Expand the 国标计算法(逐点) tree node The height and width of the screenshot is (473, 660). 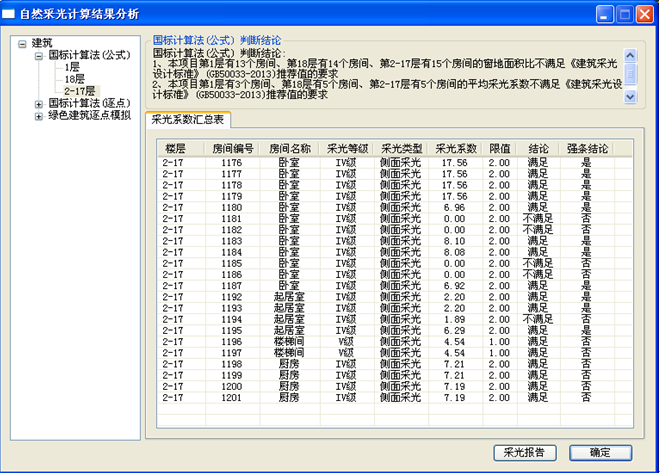tap(39, 103)
